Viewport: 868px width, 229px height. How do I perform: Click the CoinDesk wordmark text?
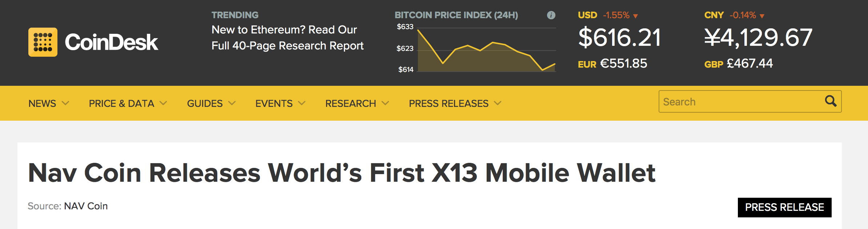tap(111, 42)
